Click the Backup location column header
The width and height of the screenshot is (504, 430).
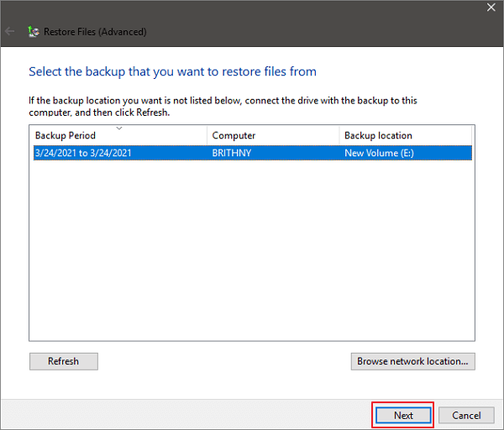pyautogui.click(x=378, y=136)
